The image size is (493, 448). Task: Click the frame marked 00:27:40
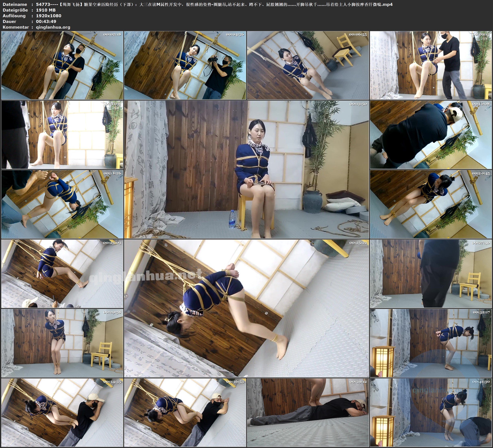point(431,274)
